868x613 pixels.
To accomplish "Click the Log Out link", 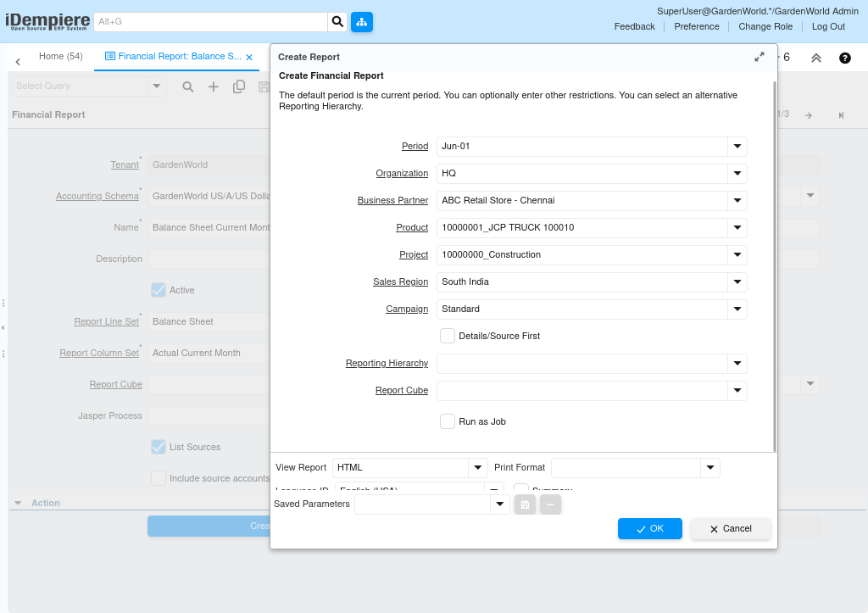I will click(x=828, y=26).
